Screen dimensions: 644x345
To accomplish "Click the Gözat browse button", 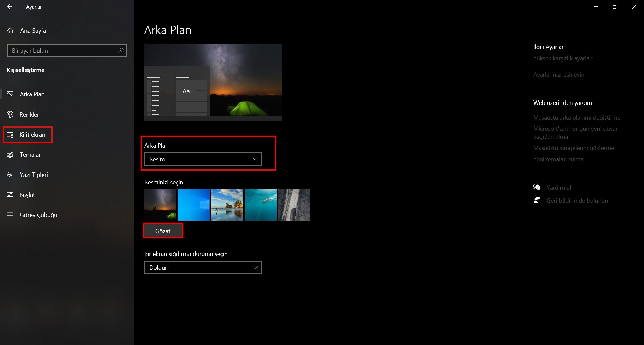I will (163, 231).
